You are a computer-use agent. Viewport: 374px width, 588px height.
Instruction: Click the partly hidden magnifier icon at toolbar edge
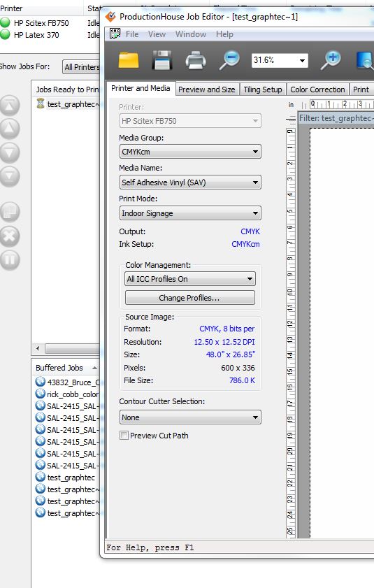pyautogui.click(x=365, y=60)
